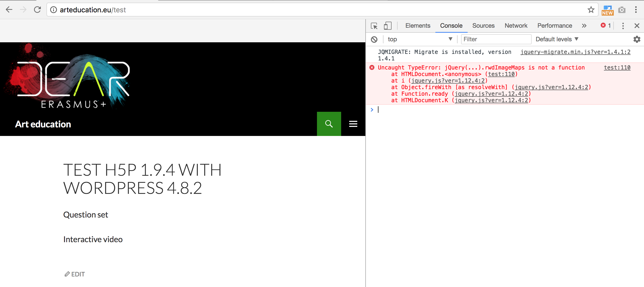Screen dimensions: 644x287
Task: Open the test:110 link at the error's right edge
Action: tap(617, 67)
